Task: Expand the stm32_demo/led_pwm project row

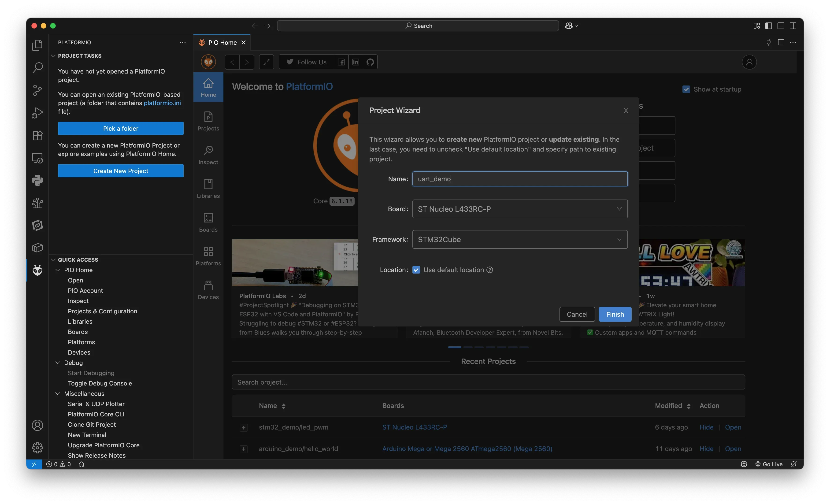Action: point(244,427)
